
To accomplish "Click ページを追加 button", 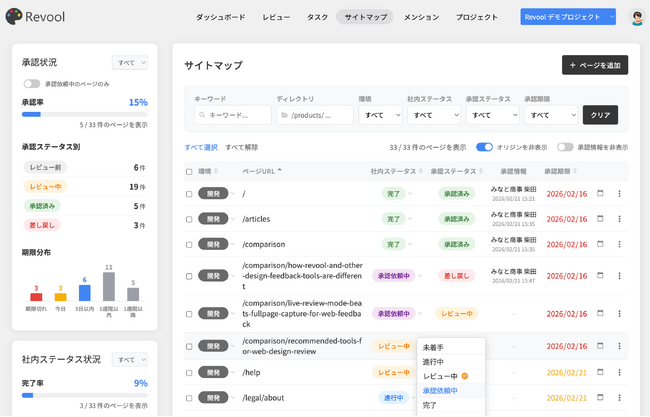I will 595,65.
